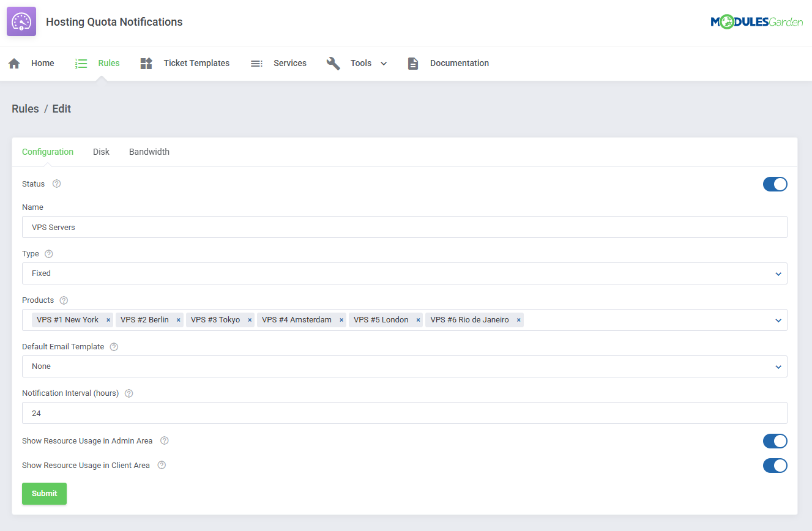Open the Home section via its house icon
The height and width of the screenshot is (531, 812).
13,62
